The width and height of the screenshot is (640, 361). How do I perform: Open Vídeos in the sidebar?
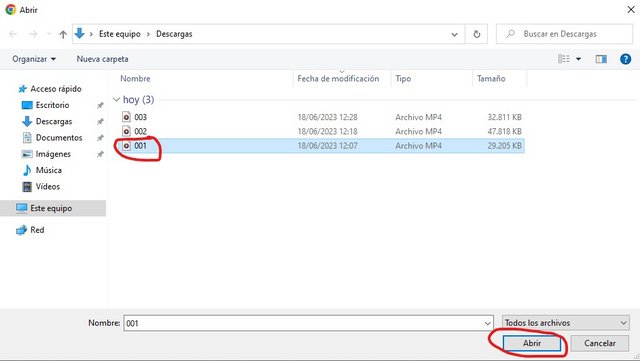(x=48, y=187)
